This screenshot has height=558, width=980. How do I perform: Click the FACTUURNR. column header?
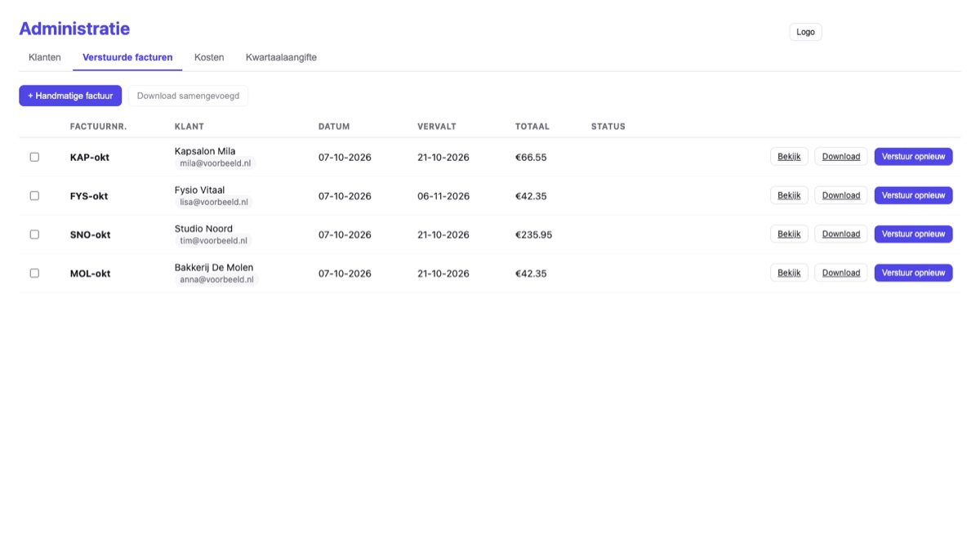coord(99,127)
